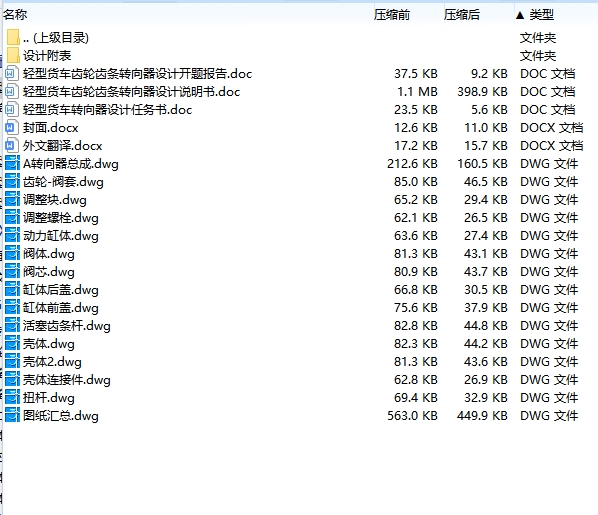Sort files by the 压缩前 column header
This screenshot has width=598, height=515.
tap(392, 14)
